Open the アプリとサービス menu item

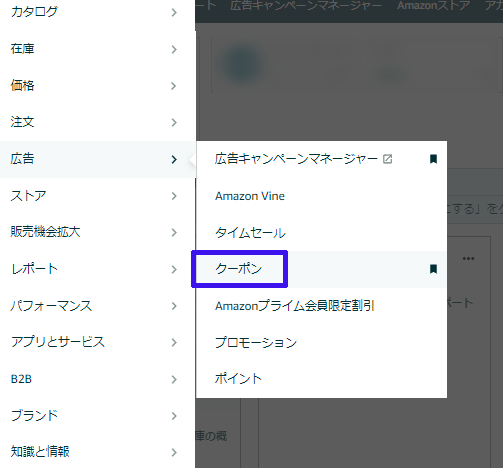click(x=97, y=342)
